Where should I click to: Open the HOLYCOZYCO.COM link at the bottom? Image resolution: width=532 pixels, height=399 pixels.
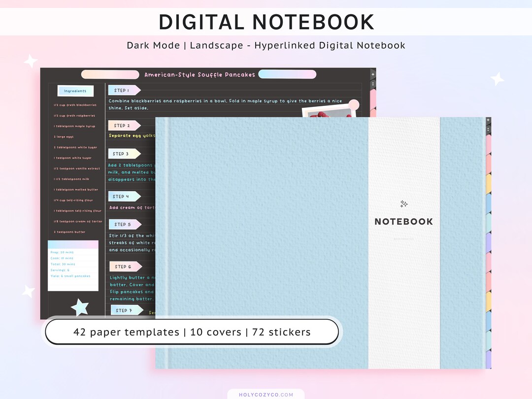coord(266,394)
